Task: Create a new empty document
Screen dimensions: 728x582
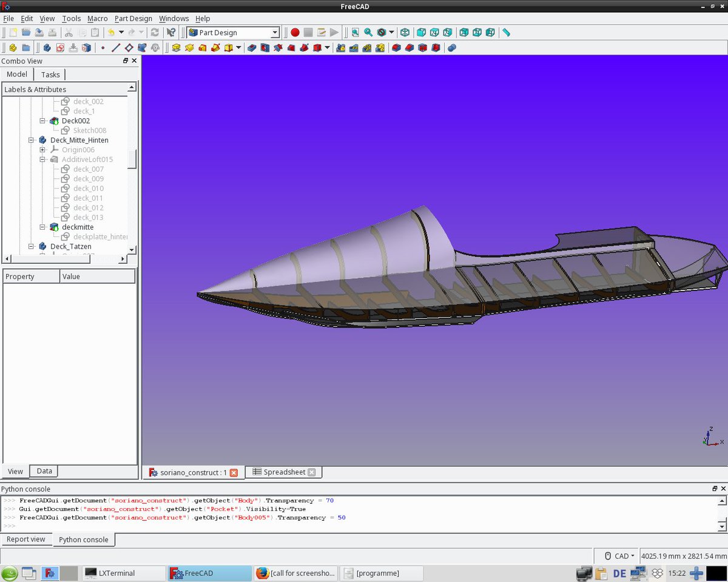Action: click(13, 32)
